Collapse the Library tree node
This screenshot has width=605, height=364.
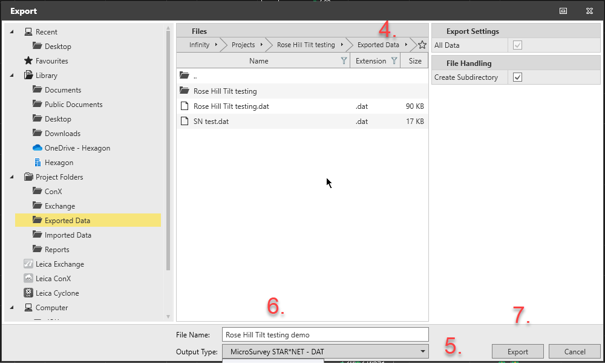pos(11,76)
